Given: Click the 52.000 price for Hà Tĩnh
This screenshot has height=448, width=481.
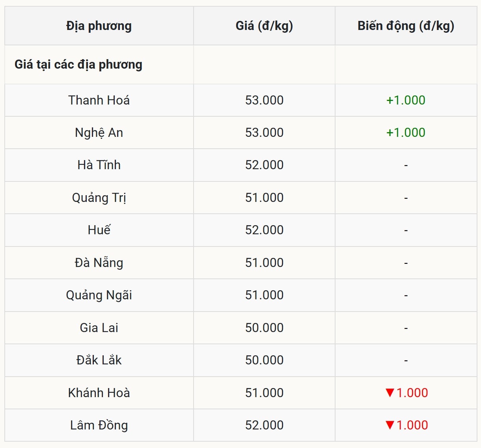Looking at the screenshot, I should (264, 165).
